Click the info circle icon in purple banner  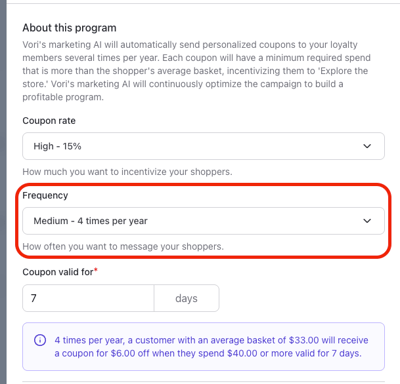[40, 340]
